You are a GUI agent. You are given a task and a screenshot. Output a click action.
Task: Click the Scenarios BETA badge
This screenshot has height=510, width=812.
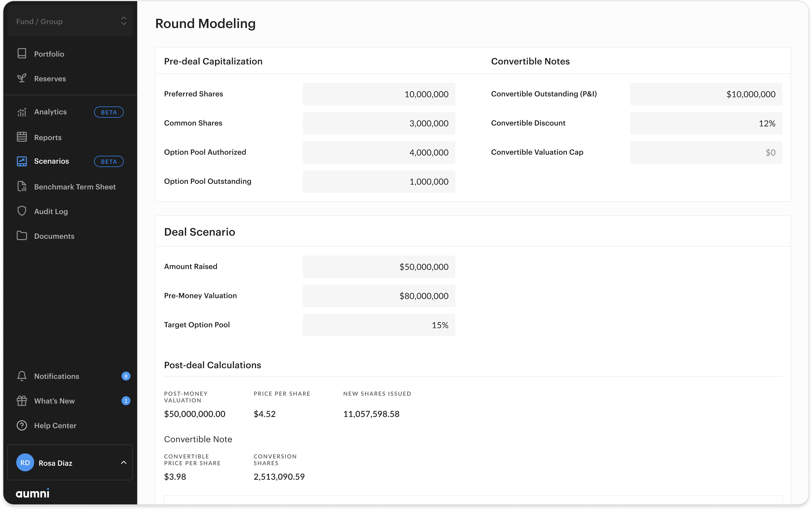point(109,162)
